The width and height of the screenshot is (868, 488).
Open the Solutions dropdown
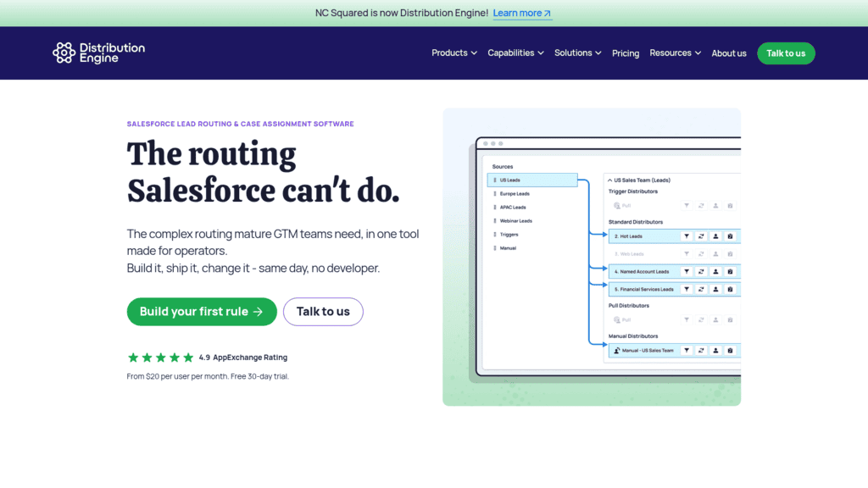pyautogui.click(x=577, y=53)
